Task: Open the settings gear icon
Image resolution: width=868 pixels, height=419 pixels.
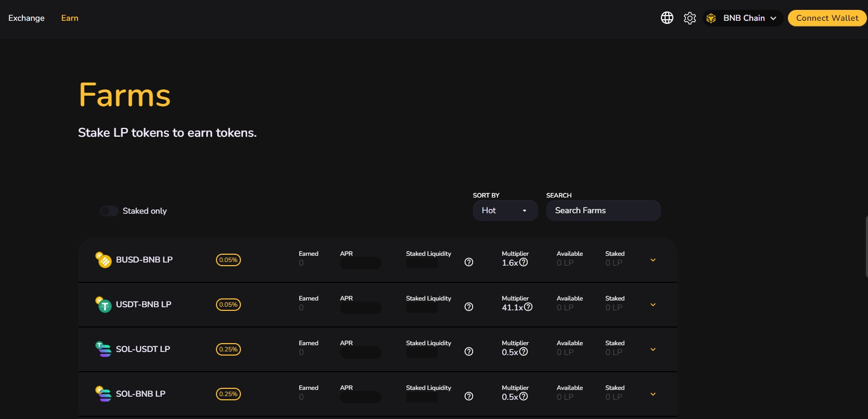Action: (690, 18)
